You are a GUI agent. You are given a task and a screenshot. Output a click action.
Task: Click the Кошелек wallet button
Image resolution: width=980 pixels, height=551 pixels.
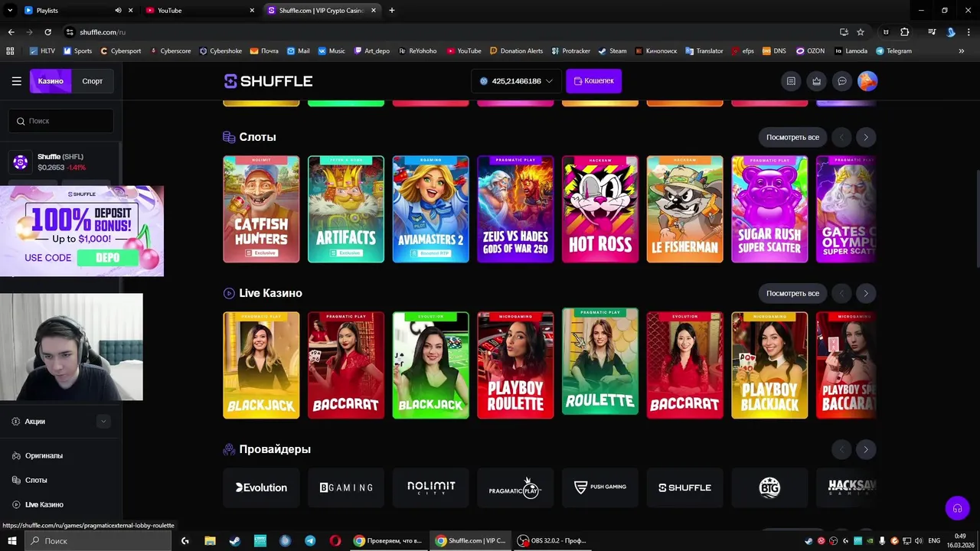coord(593,81)
